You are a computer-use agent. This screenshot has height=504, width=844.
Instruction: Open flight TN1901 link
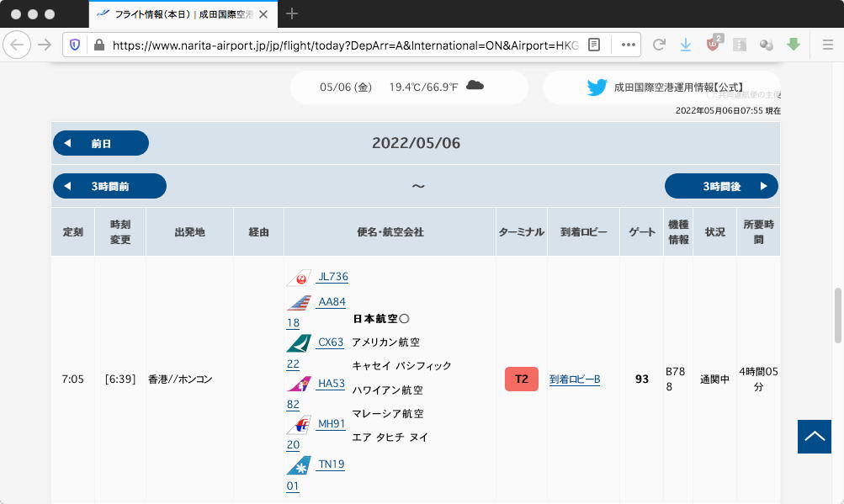point(316,475)
